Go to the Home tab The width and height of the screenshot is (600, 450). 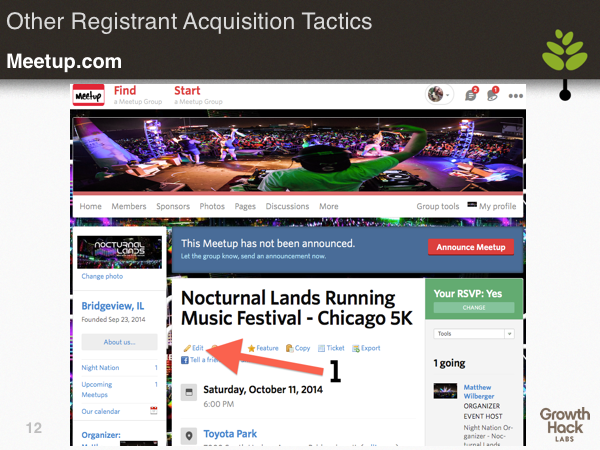[91, 206]
